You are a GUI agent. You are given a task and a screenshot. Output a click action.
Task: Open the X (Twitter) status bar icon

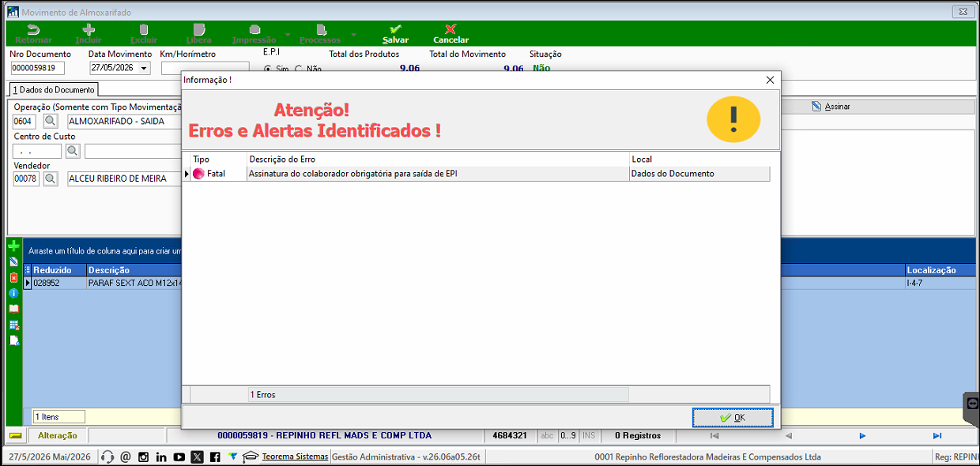197,457
